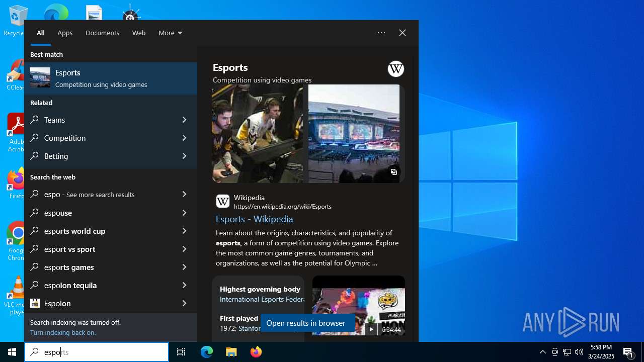Expand the Competition related search arrow
This screenshot has height=362, width=644.
point(184,138)
